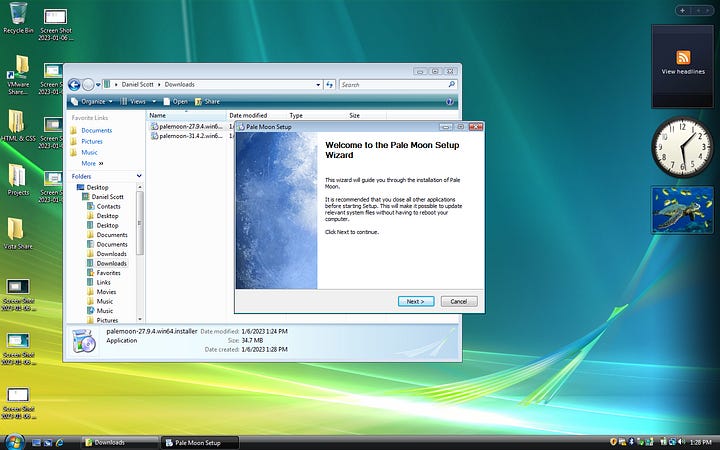Click Share on the Explorer toolbar
This screenshot has width=720, height=450.
[x=208, y=101]
